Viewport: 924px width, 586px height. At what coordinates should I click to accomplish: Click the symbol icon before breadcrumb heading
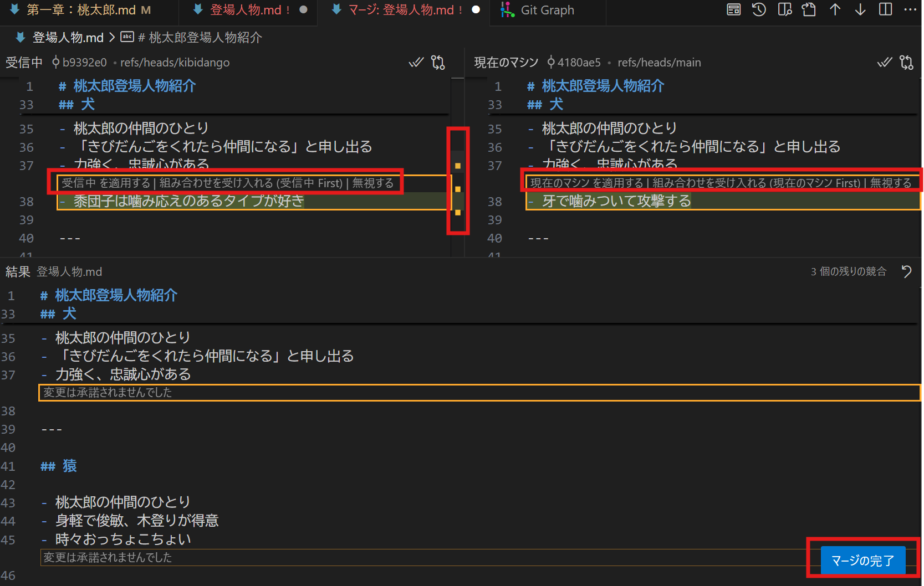127,37
